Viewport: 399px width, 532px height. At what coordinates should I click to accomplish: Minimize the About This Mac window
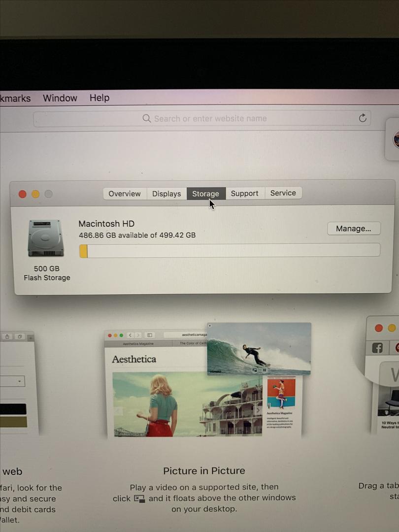35,194
